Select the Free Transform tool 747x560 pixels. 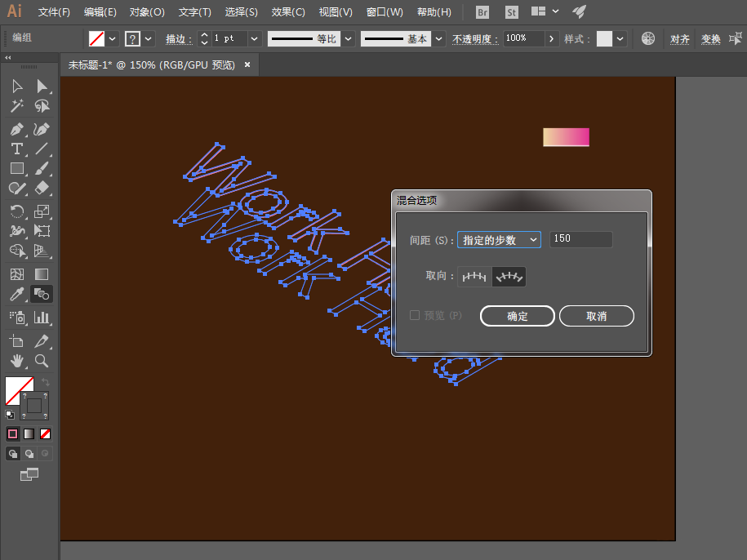[x=42, y=230]
